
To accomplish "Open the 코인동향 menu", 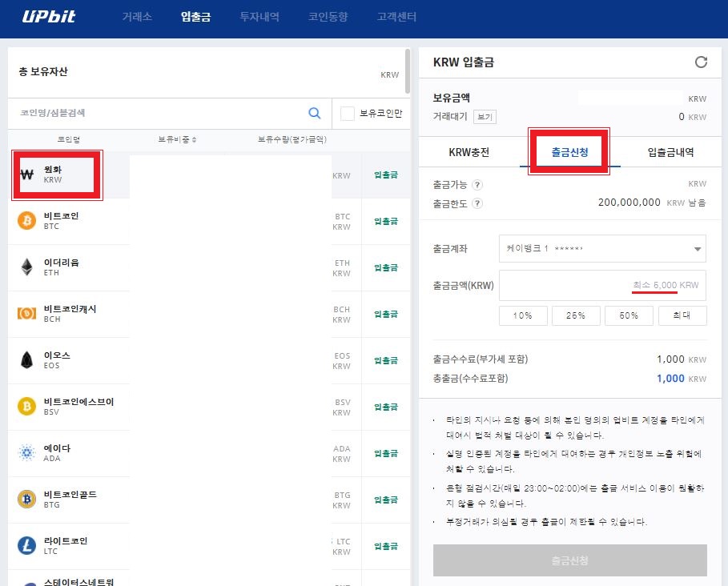I will [x=328, y=17].
